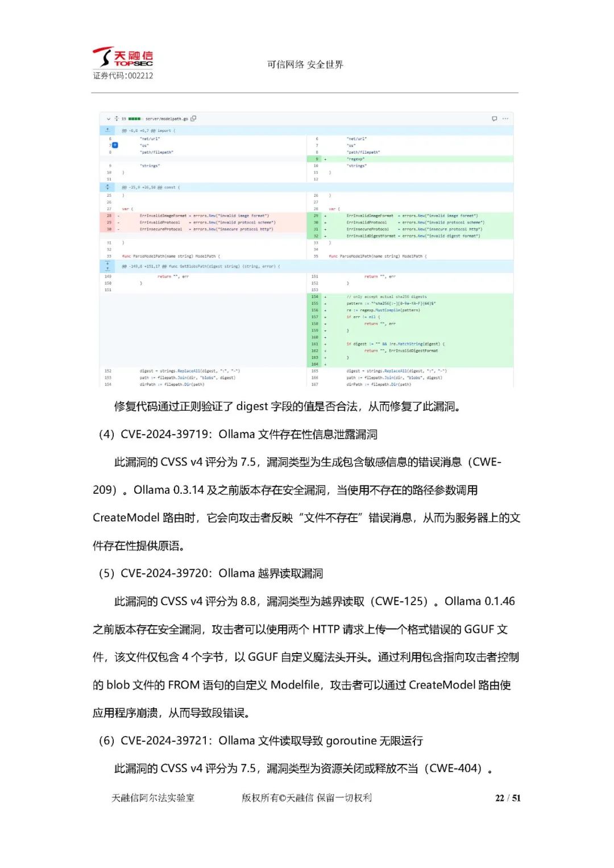Select hunk header '@@ -149,6 +151,17 @@ func GetBlobsPath'
614x868 pixels.
(200, 266)
